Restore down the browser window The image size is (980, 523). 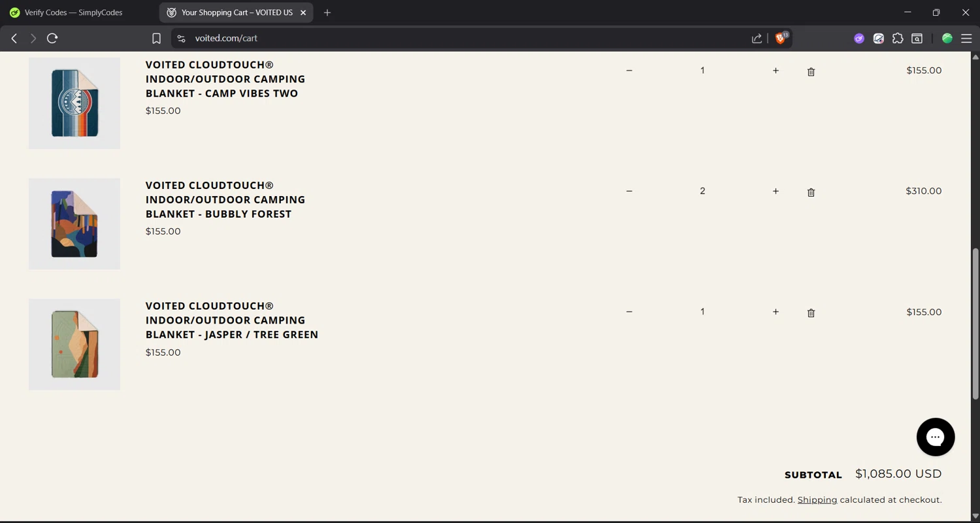936,12
